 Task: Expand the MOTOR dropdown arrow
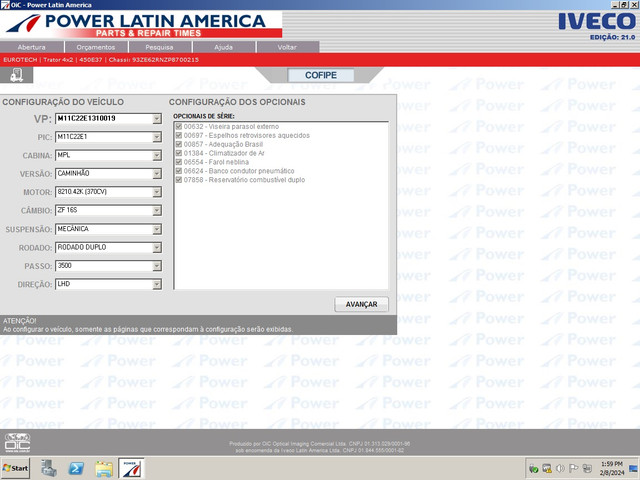pos(157,192)
